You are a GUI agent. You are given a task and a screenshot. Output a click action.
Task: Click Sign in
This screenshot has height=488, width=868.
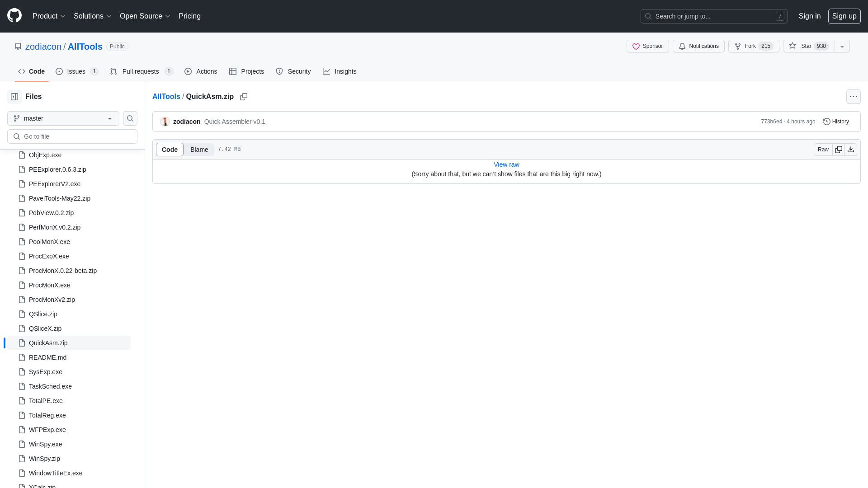(x=809, y=16)
